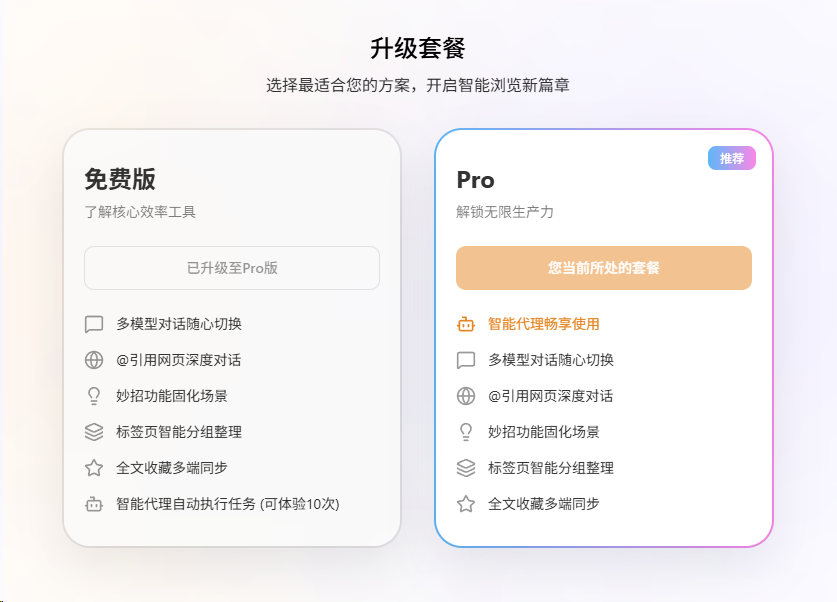This screenshot has width=837, height=602.
Task: Click layers icon in Pro card
Action: tap(466, 468)
